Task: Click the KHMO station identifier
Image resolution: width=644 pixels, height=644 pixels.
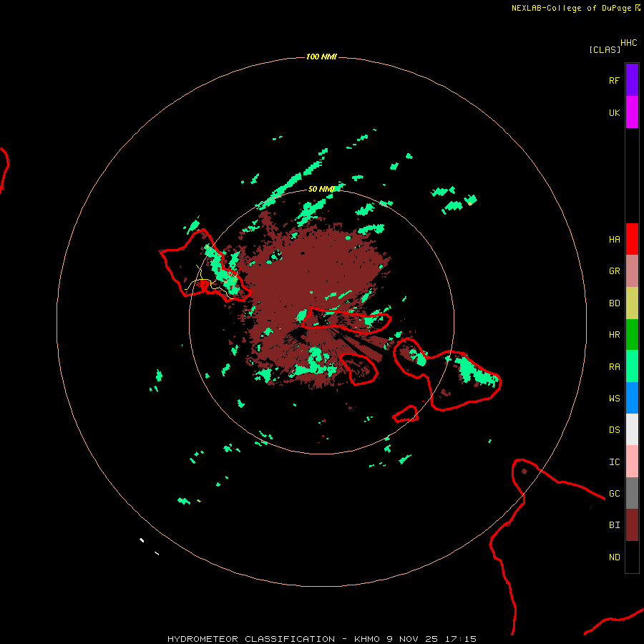Action: 367,639
